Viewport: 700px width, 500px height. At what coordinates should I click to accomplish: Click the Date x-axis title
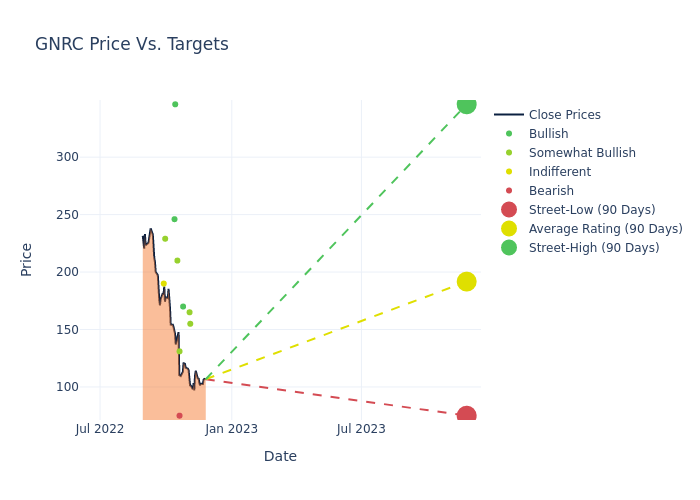(280, 457)
